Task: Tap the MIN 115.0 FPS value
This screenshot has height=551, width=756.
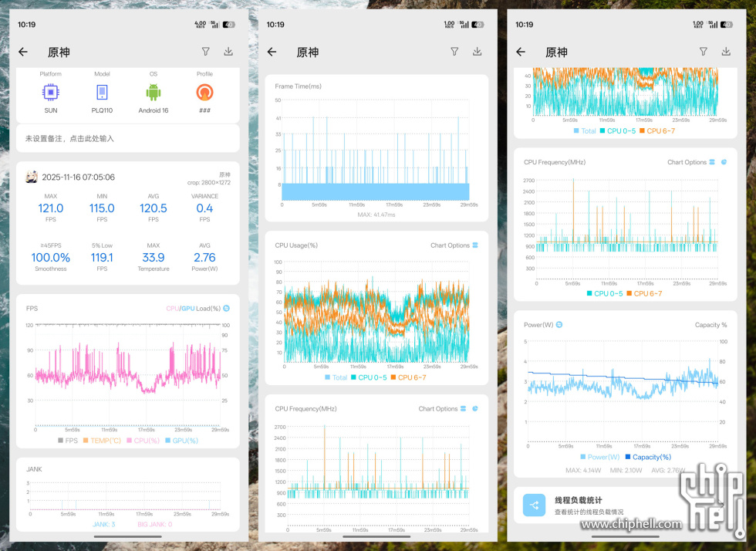Action: pos(102,208)
